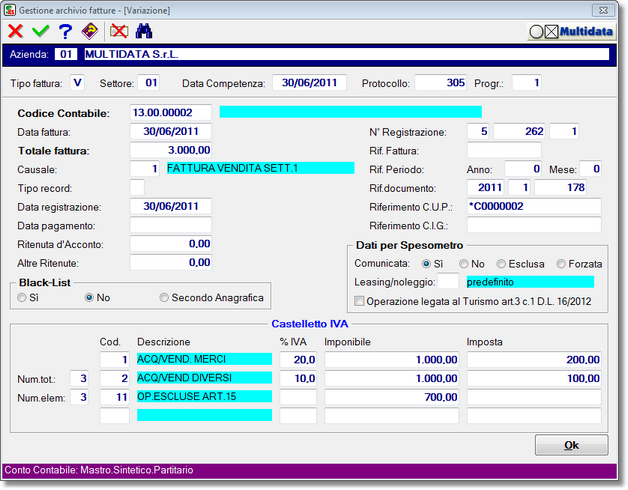Click the empty Data pagamento field
Image resolution: width=628 pixels, height=490 pixels.
coord(171,225)
